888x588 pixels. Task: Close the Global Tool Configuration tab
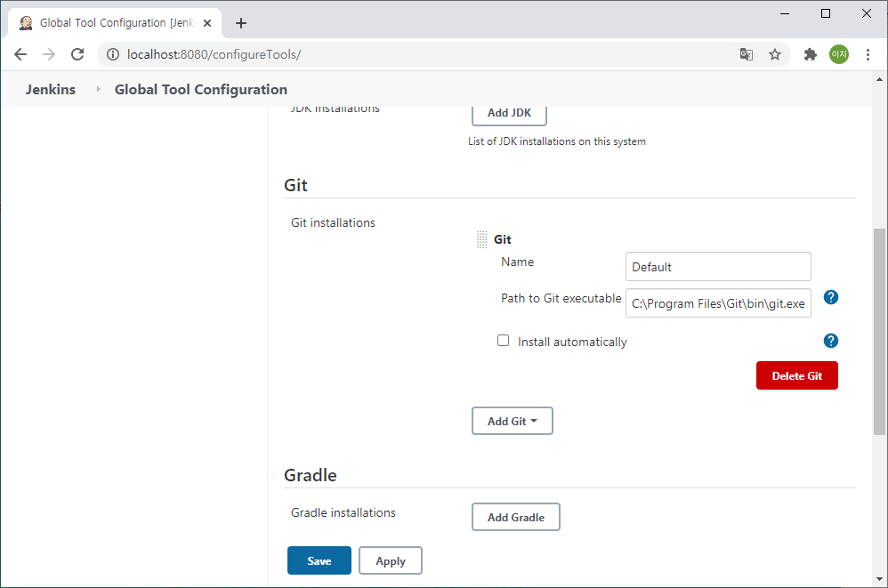[x=207, y=23]
